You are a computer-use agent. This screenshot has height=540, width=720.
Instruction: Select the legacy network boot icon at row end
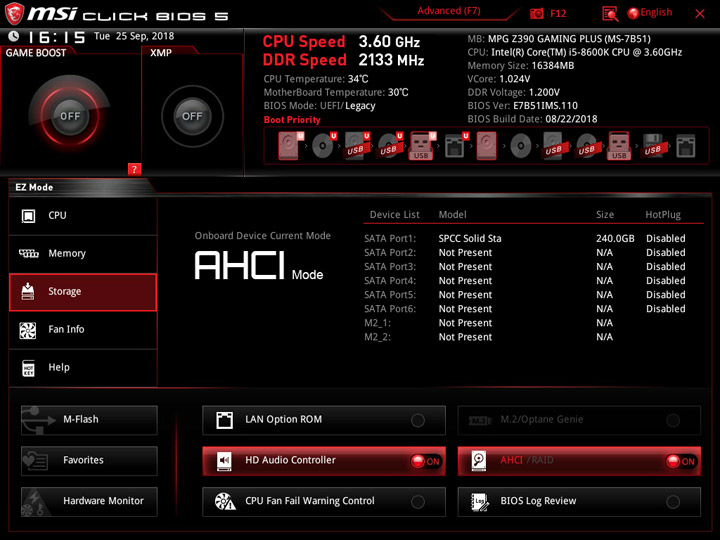click(685, 146)
